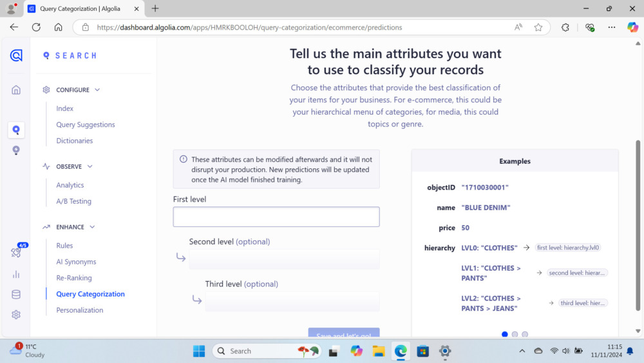Collapse the OBSERVE section chevron
Image resolution: width=644 pixels, height=363 pixels.
tap(90, 166)
